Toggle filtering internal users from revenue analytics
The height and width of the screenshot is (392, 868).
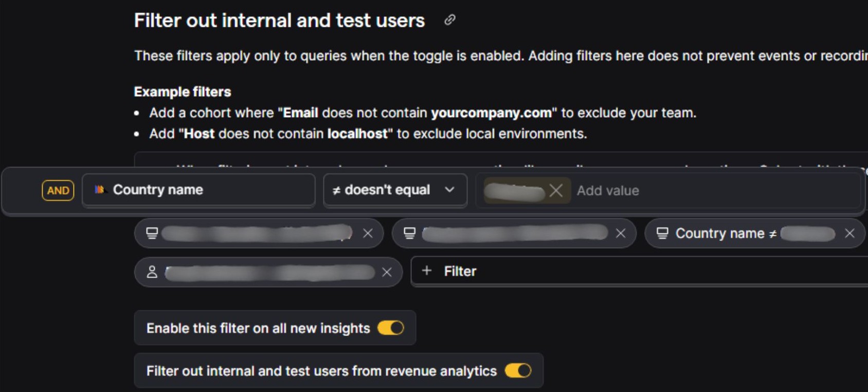coord(518,370)
